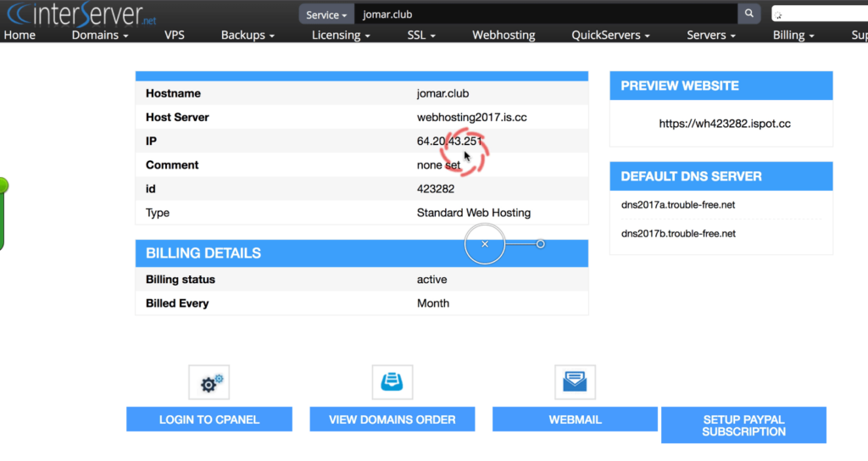
Task: Click the BILLING DETAILS header
Action: click(361, 253)
